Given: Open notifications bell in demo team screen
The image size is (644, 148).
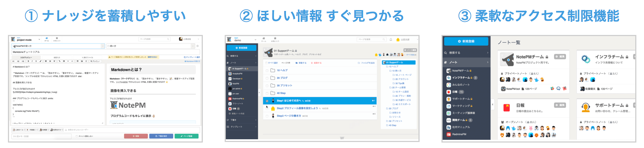Looking at the screenshot, I should tap(391, 40).
